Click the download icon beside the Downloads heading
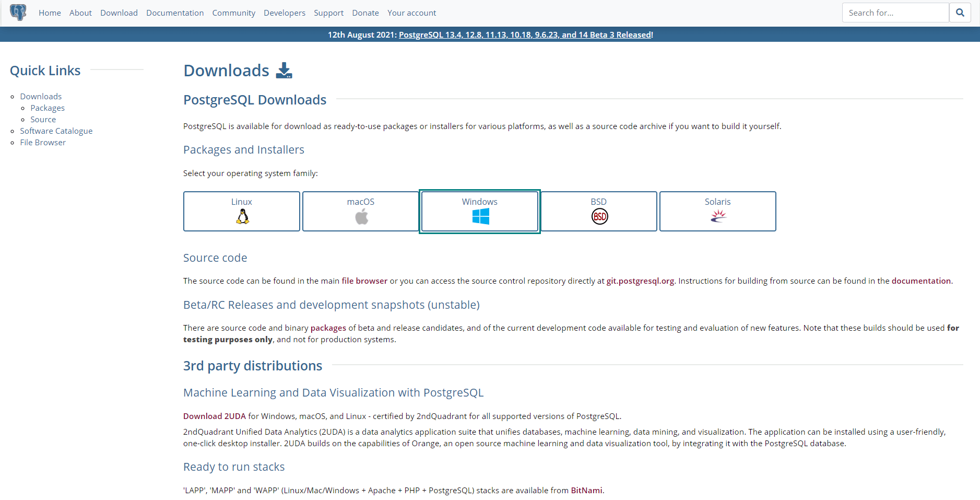Image resolution: width=980 pixels, height=500 pixels. (284, 71)
